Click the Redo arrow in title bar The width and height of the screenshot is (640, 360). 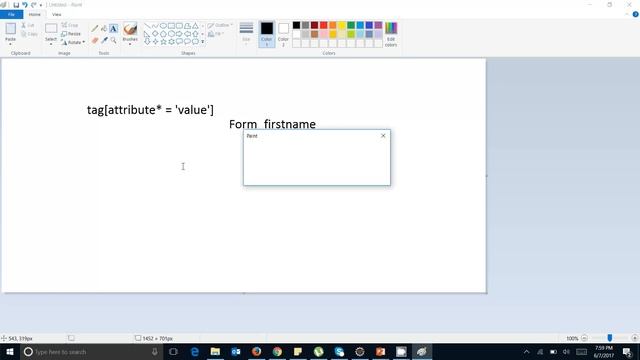coord(34,5)
